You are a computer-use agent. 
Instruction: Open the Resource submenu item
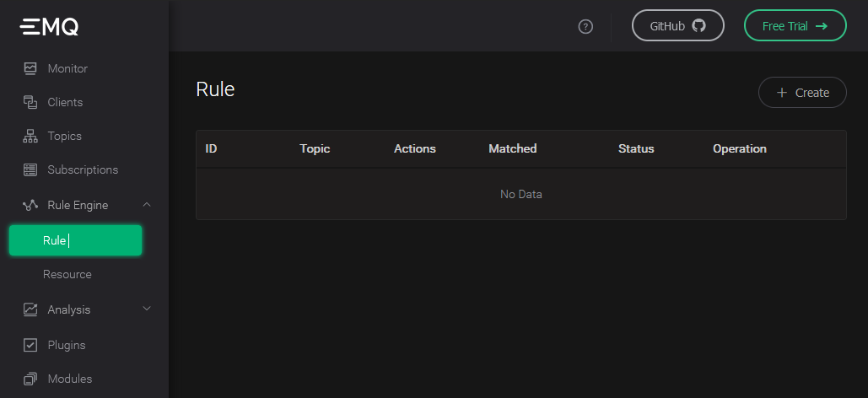pos(67,274)
